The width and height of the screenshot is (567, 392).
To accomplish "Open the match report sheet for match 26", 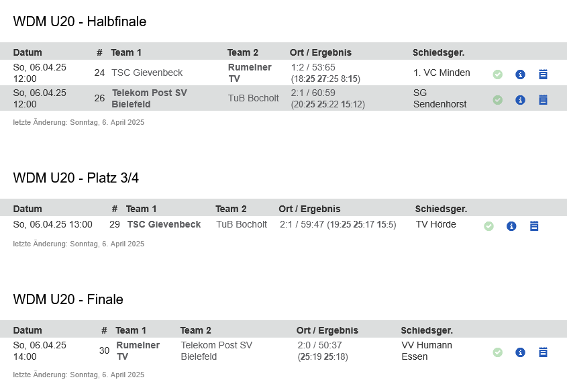I will coord(543,100).
